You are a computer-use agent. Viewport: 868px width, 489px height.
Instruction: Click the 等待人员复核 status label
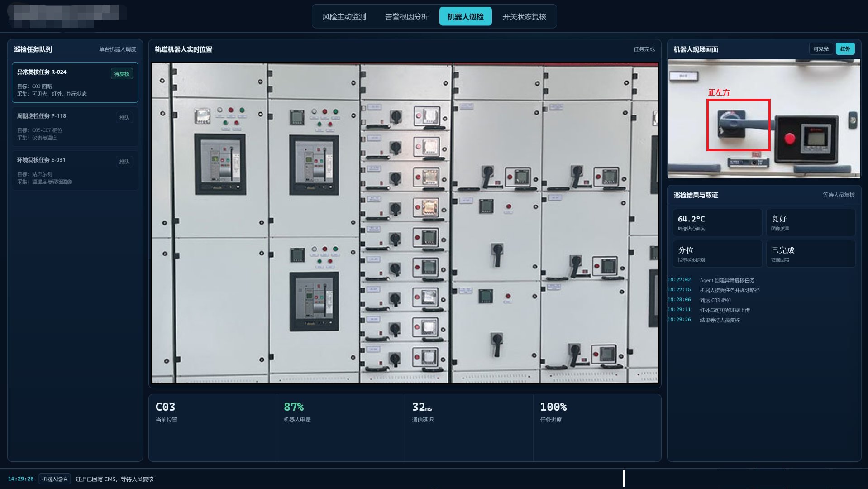point(839,195)
